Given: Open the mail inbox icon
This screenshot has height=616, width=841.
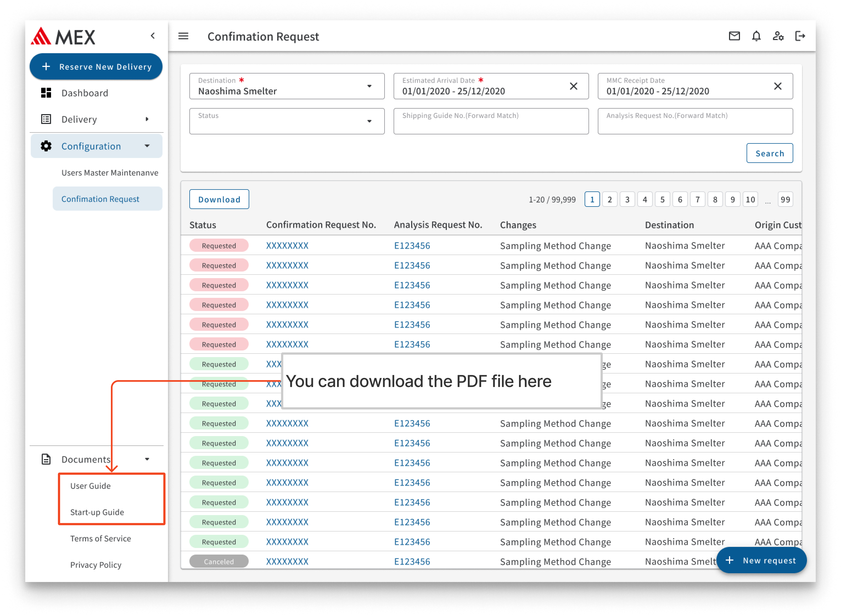Looking at the screenshot, I should point(734,36).
